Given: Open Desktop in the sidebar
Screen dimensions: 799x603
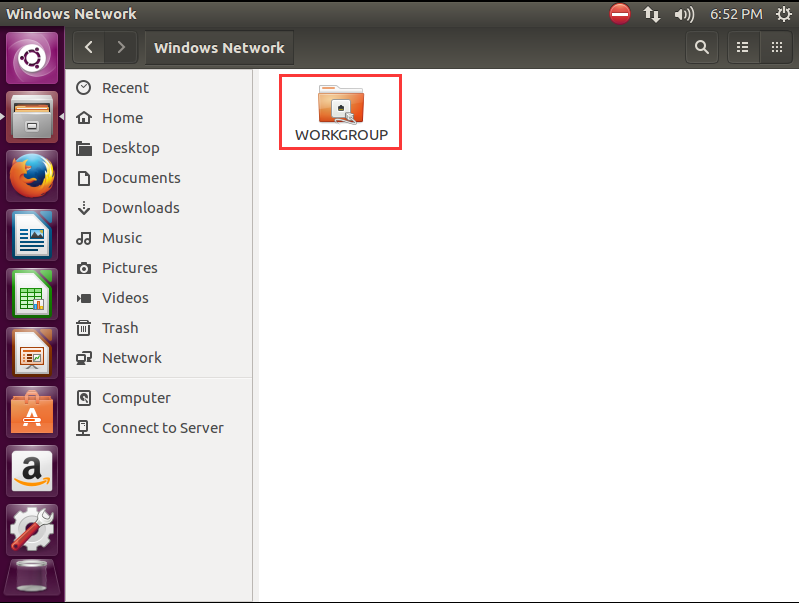Looking at the screenshot, I should 159,148.
